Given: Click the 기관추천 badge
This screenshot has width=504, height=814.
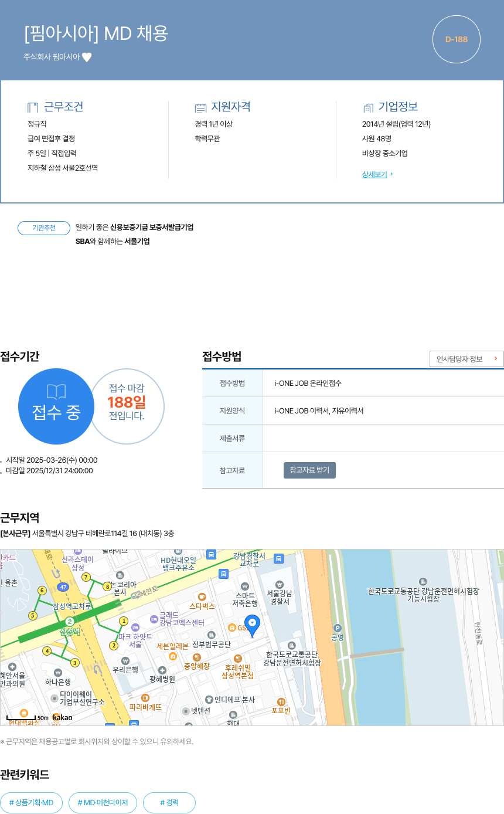Looking at the screenshot, I should (x=44, y=228).
